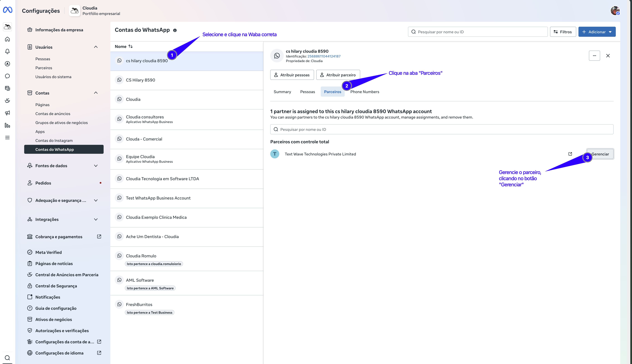Screen dimensions: 632x364
Task: Open Contas do Instagram in sidebar
Action: (54, 140)
